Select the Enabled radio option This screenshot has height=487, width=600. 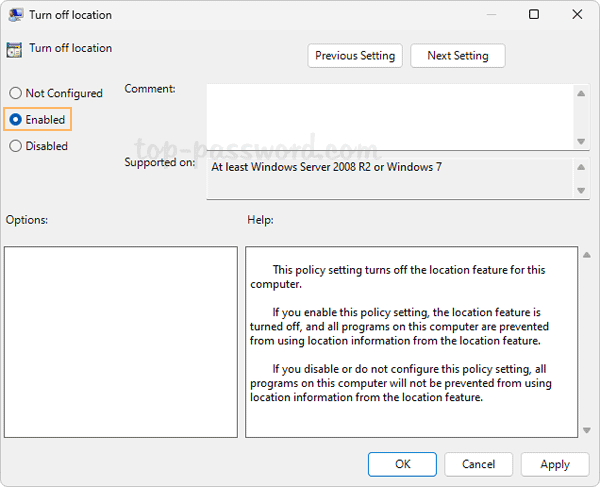coord(16,120)
